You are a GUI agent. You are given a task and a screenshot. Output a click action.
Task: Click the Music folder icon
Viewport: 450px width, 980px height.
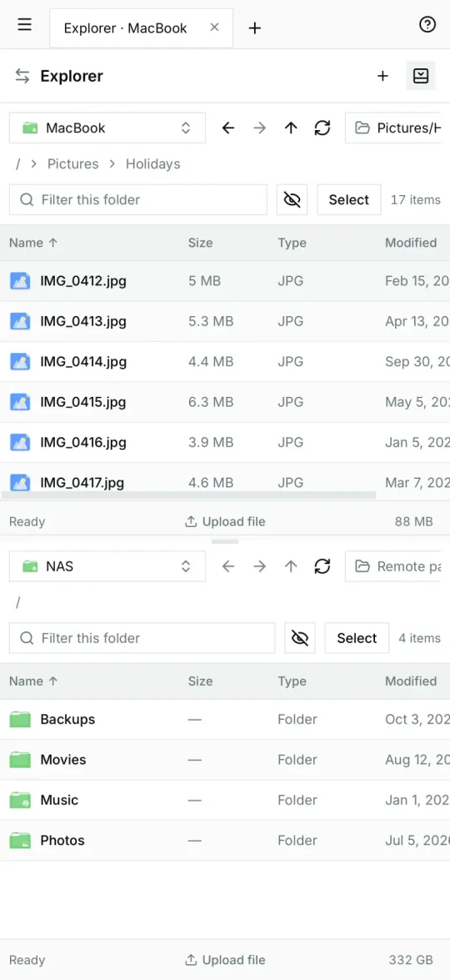point(20,801)
